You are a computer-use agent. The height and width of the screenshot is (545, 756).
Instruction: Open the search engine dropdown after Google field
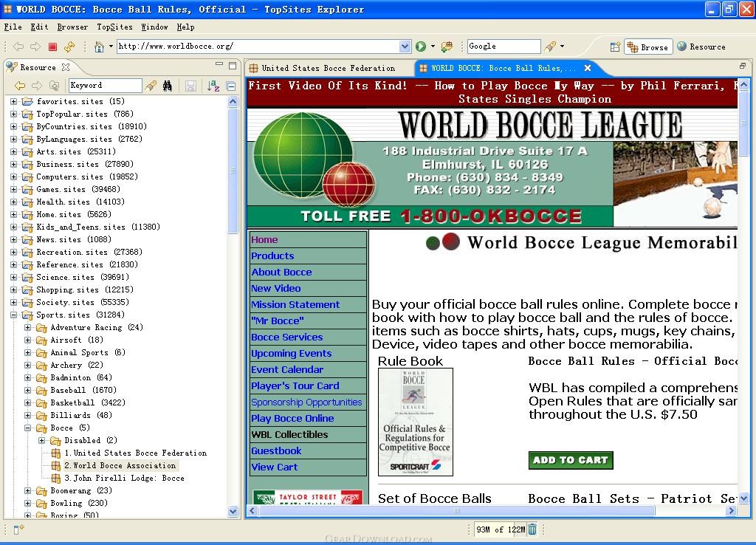click(x=562, y=47)
